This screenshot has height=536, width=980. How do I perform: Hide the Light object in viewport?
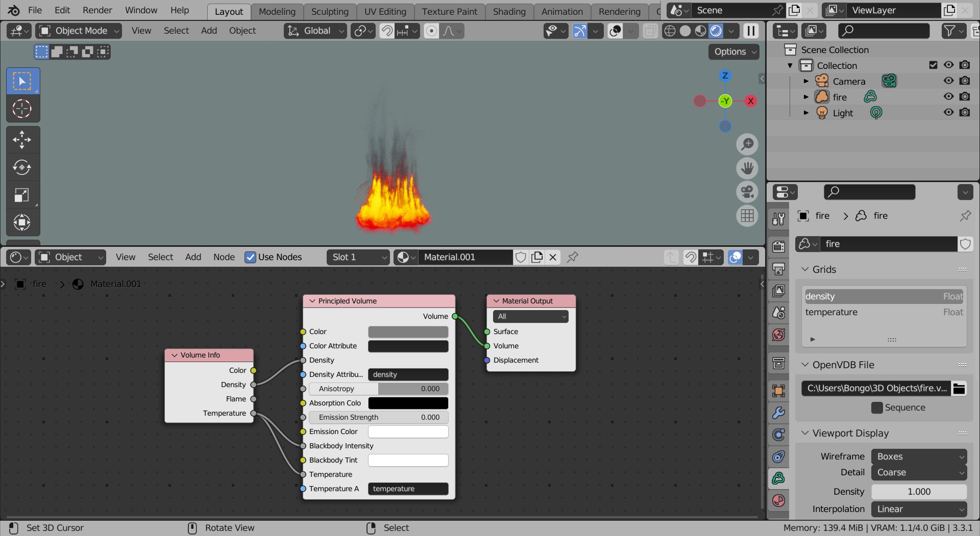tap(948, 112)
